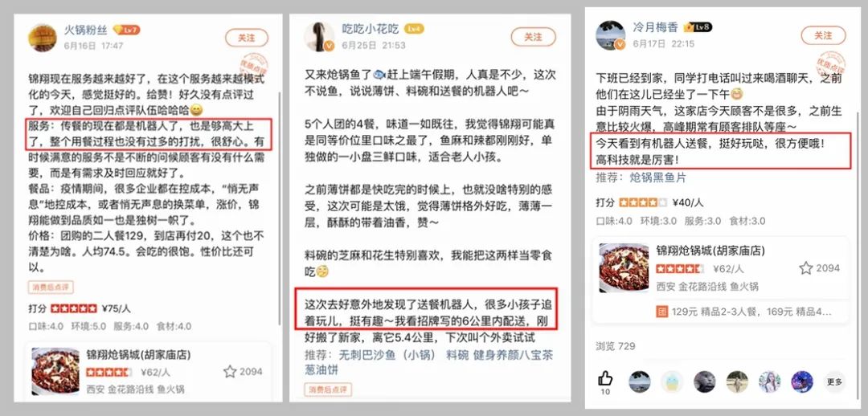Click 冷月梅香 profile avatar
The height and width of the screenshot is (416, 868).
click(611, 35)
